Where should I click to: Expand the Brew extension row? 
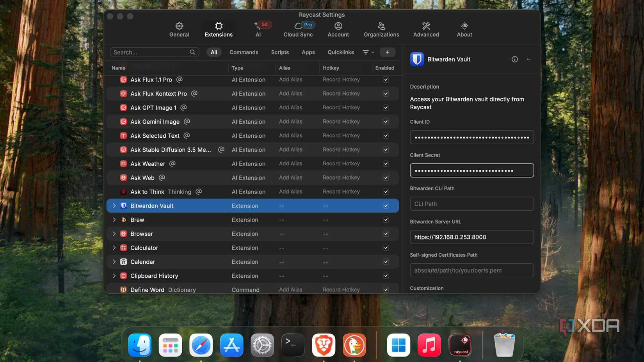tap(114, 220)
